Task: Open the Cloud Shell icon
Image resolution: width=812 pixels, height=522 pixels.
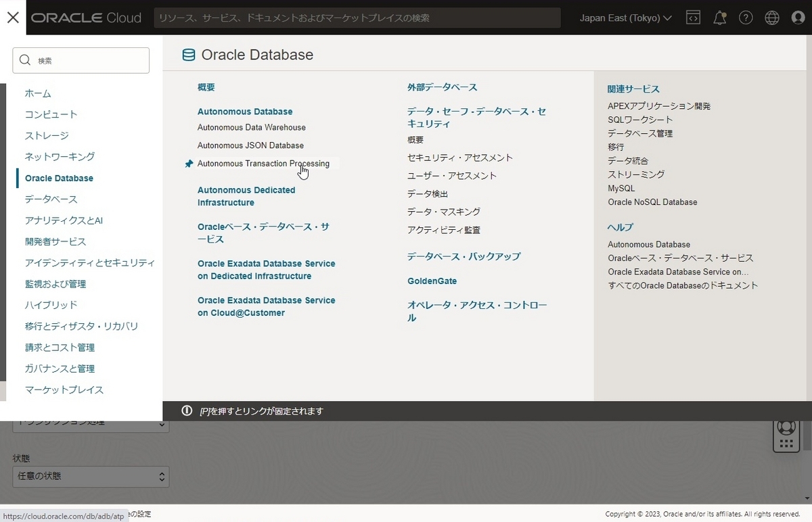Action: pos(693,18)
